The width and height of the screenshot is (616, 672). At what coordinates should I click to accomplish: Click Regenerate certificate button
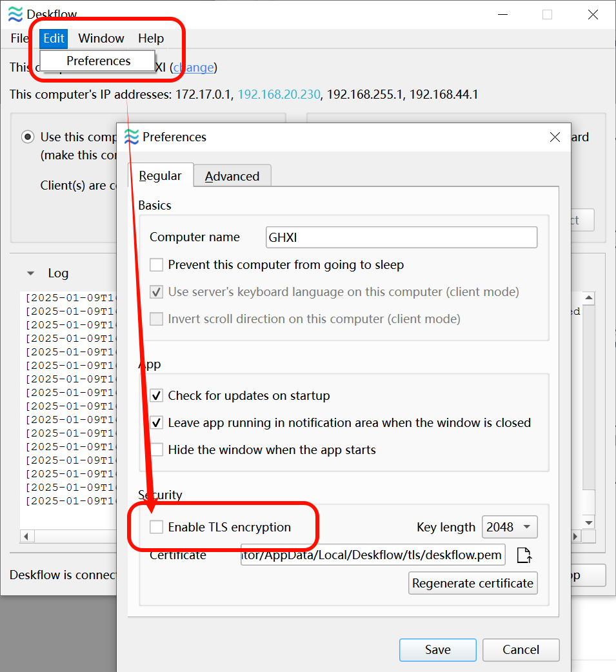click(473, 583)
